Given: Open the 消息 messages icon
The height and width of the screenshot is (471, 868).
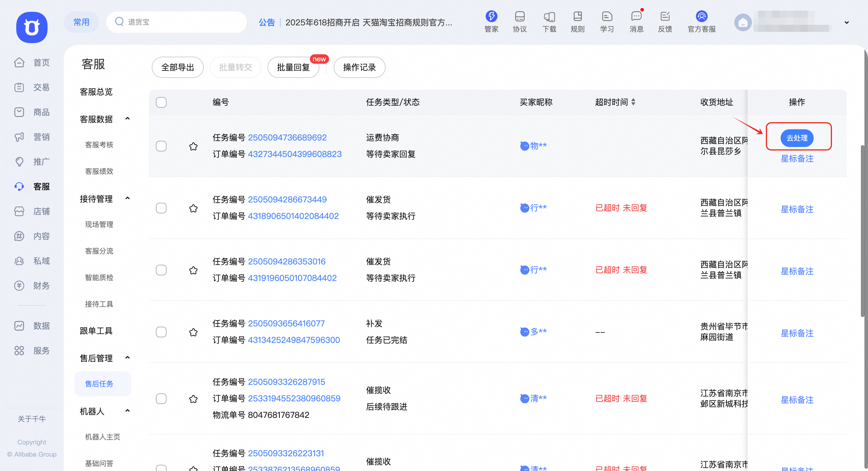Looking at the screenshot, I should tap(637, 22).
